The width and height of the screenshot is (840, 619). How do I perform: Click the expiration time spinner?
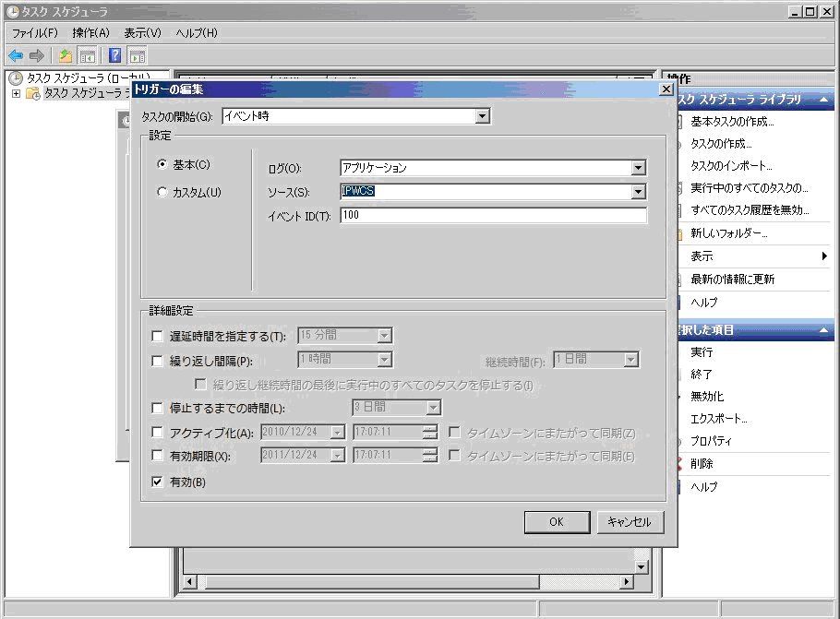(430, 456)
